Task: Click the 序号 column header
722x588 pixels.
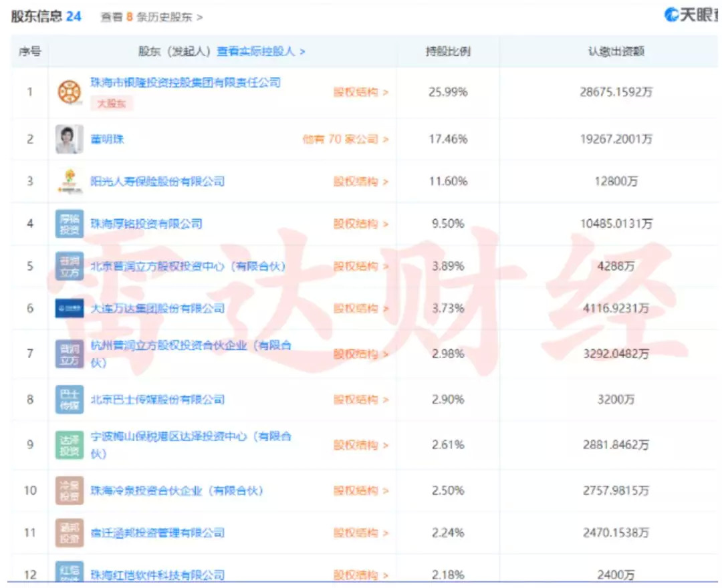Action: [x=30, y=51]
